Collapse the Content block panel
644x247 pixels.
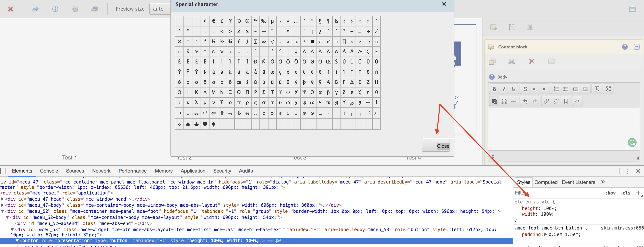click(x=637, y=47)
